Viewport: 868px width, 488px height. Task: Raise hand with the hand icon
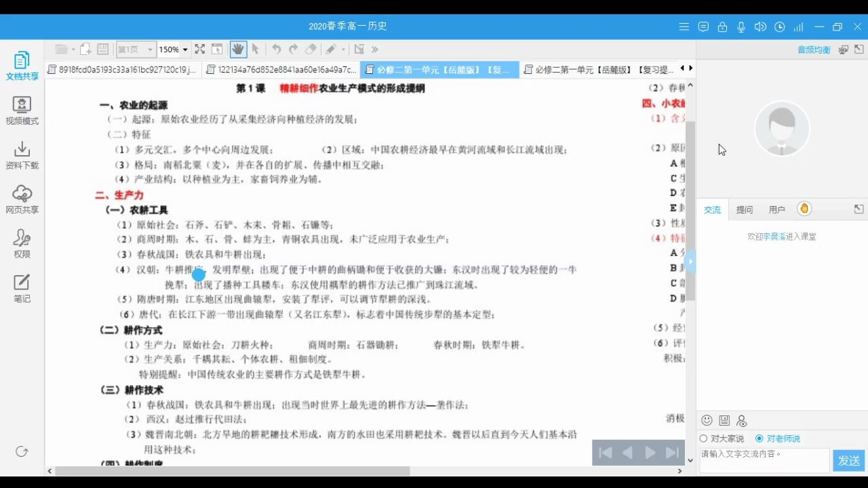(x=804, y=209)
